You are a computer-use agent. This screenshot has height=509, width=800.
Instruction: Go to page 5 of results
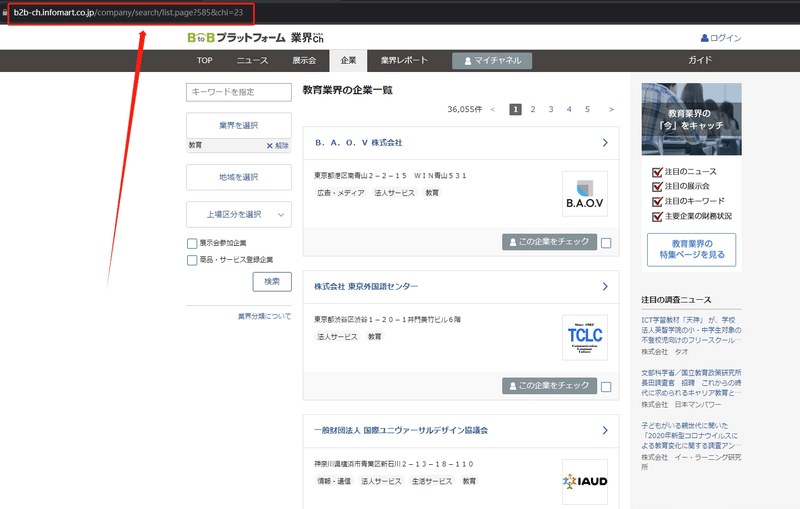pyautogui.click(x=588, y=109)
